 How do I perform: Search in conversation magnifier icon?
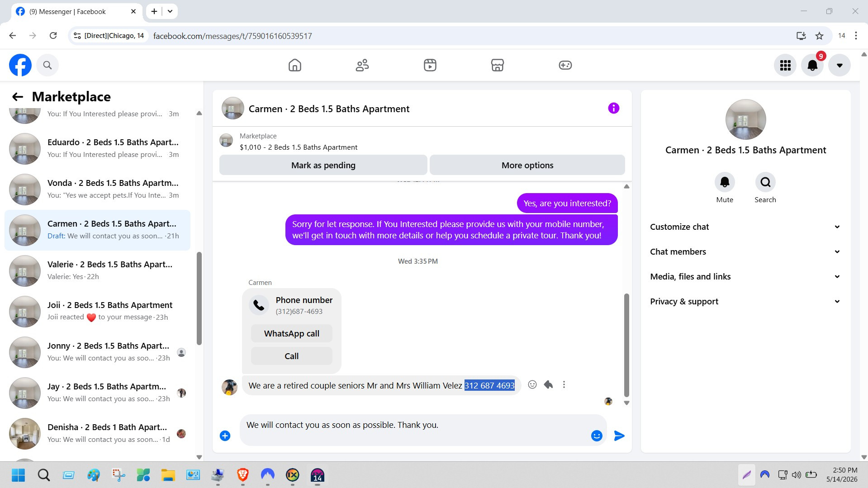click(x=765, y=182)
